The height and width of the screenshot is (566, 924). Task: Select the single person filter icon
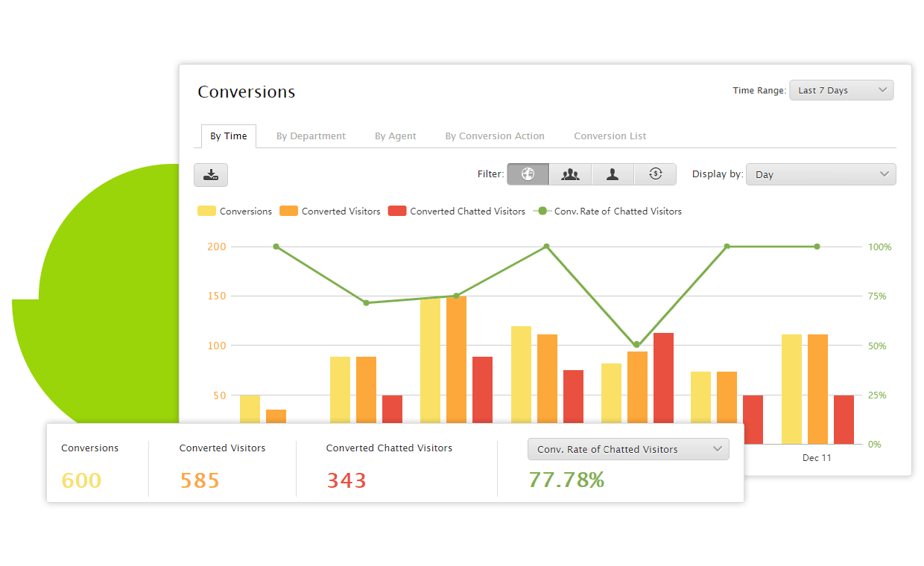click(x=613, y=174)
